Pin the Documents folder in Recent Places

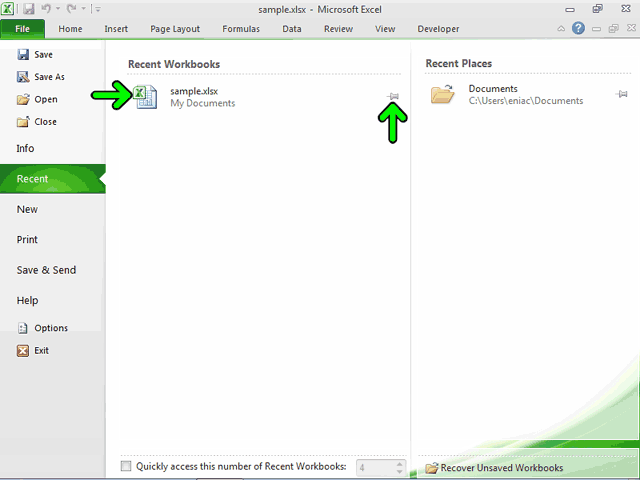click(621, 94)
